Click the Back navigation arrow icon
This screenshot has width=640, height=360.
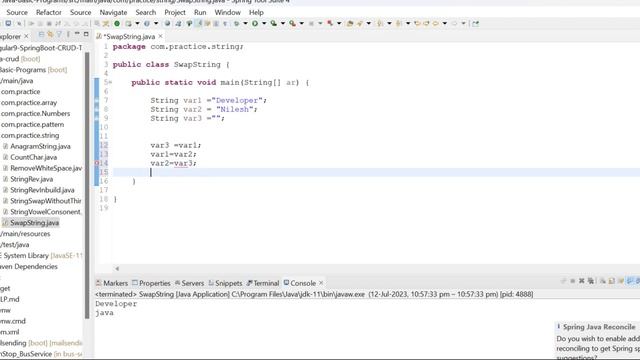[436, 23]
